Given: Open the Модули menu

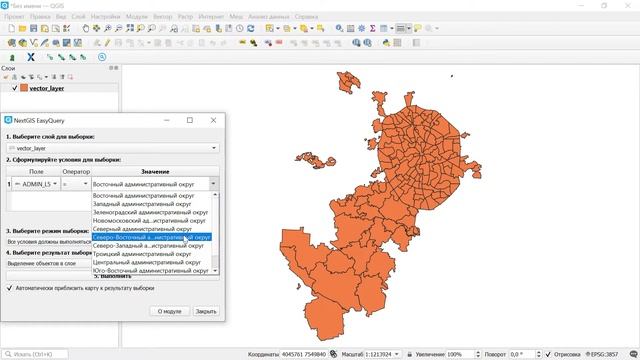Looking at the screenshot, I should click(136, 17).
